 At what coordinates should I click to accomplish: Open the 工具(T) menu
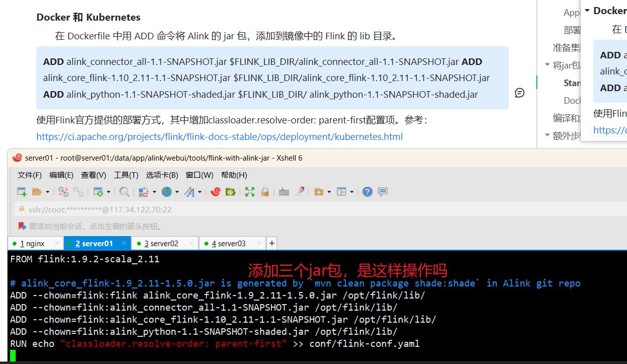coord(126,175)
